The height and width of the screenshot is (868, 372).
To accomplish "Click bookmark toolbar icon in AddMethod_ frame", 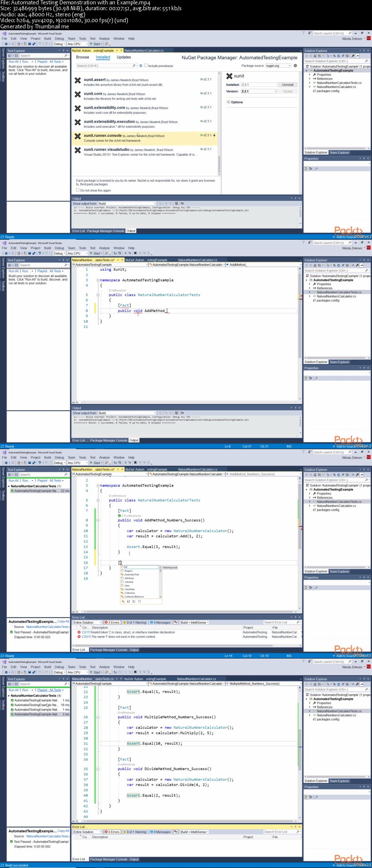I will click(x=135, y=253).
